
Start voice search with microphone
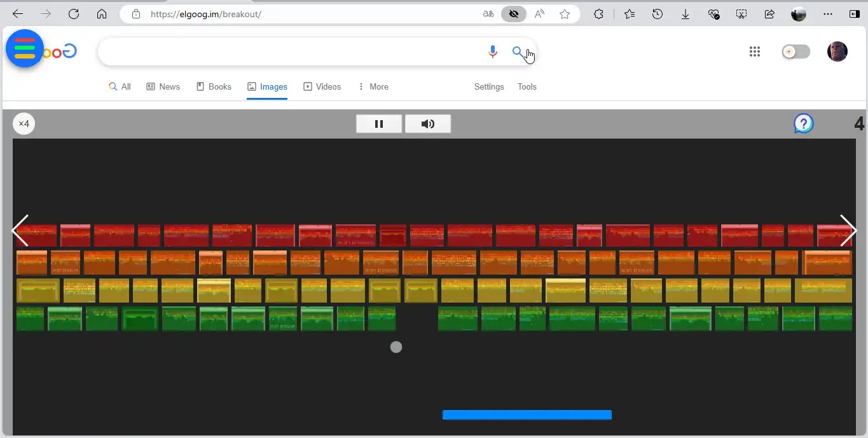493,51
